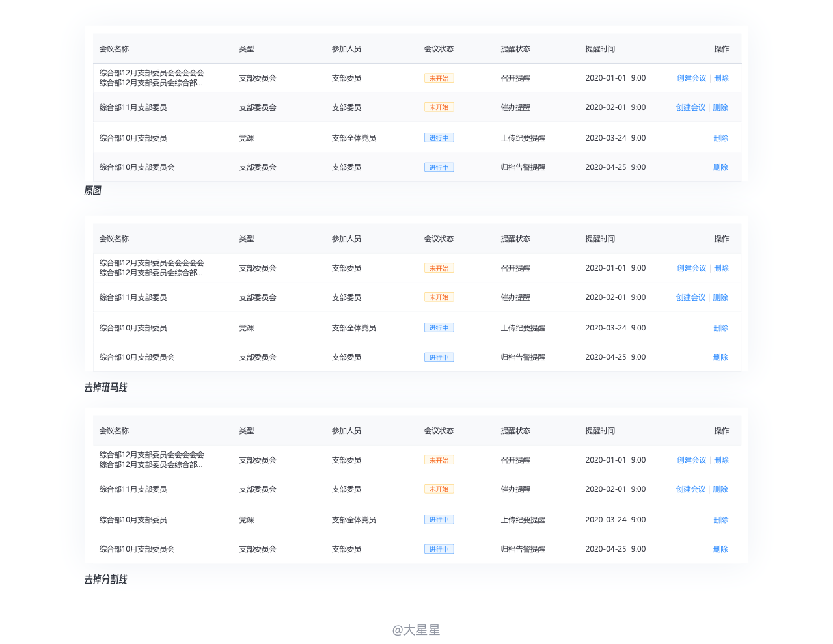Select 综合部11月支部委员 in 原图 table
833x644 pixels.
point(133,107)
